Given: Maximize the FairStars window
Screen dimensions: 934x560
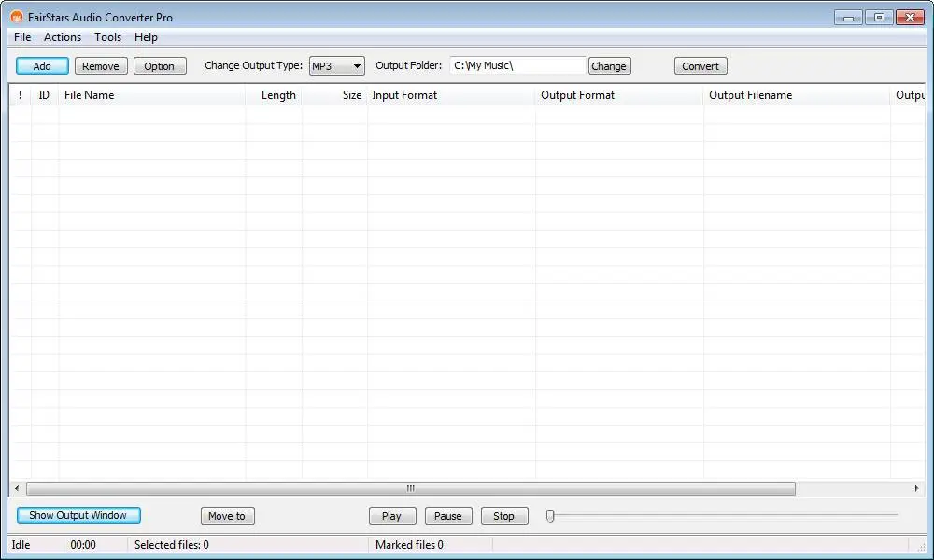Looking at the screenshot, I should click(x=879, y=17).
